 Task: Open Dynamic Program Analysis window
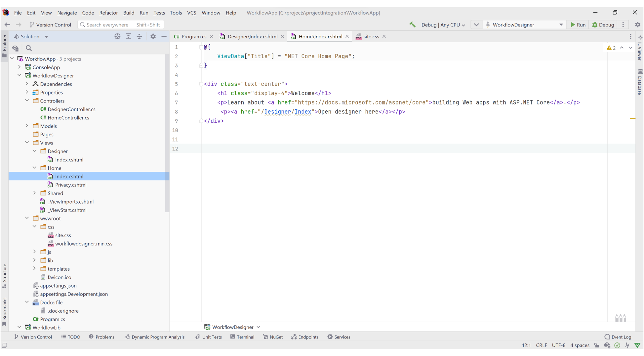(x=154, y=337)
